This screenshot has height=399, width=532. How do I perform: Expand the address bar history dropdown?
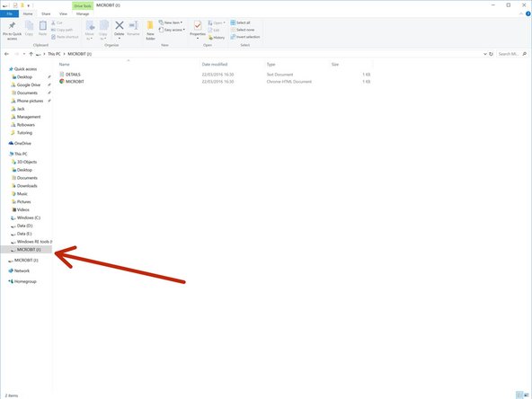pyautogui.click(x=485, y=54)
